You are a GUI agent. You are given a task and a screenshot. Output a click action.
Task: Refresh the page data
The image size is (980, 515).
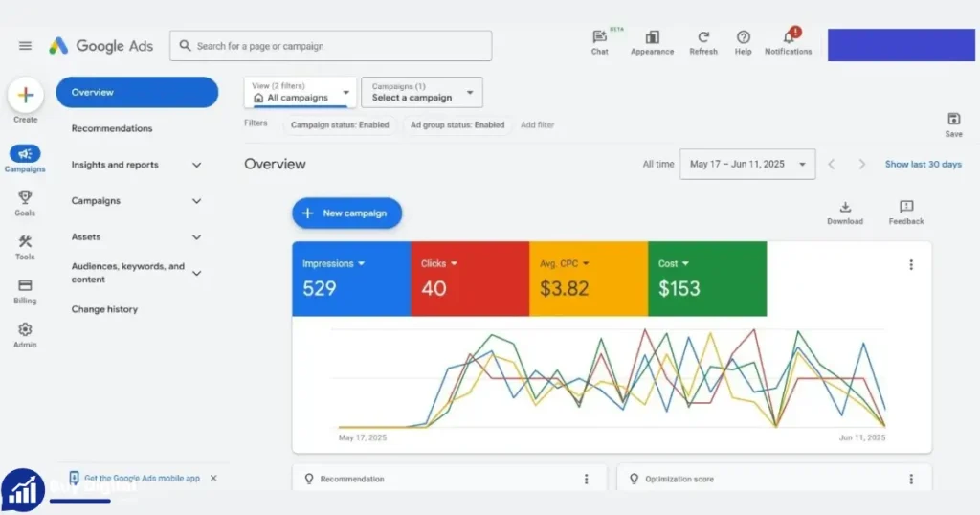coord(703,42)
